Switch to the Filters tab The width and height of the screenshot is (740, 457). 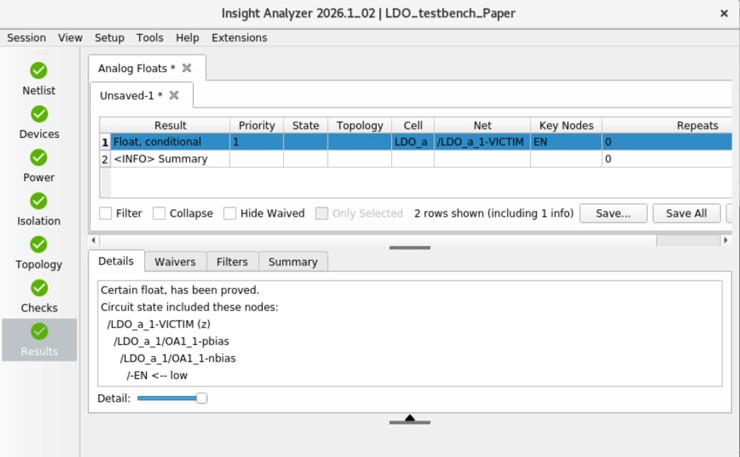click(232, 262)
